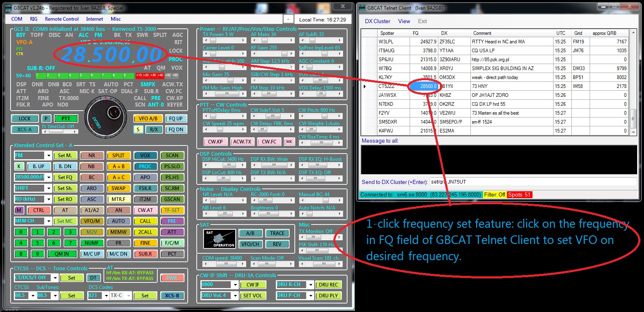Click the purple M button beside CTRL
The height and width of the screenshot is (312, 644).
19,210
